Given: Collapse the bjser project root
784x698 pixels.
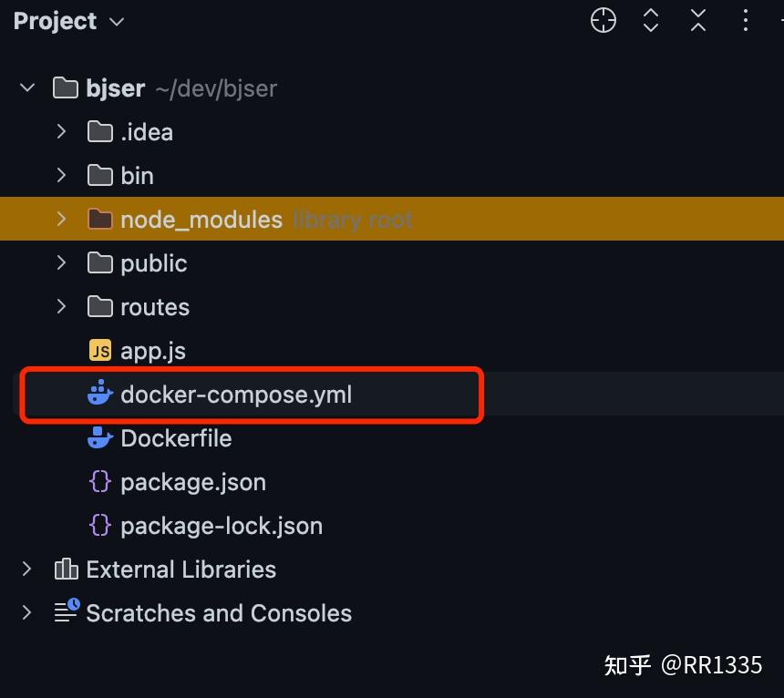Looking at the screenshot, I should pos(26,87).
